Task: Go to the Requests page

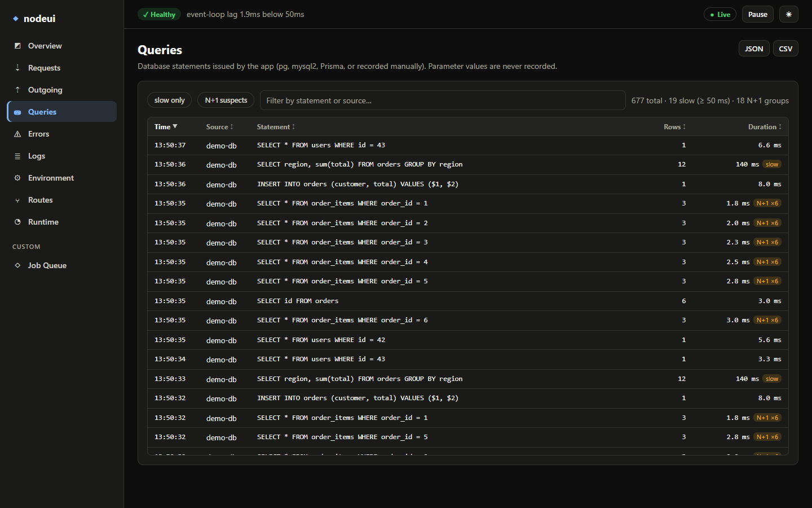Action: [x=61, y=68]
